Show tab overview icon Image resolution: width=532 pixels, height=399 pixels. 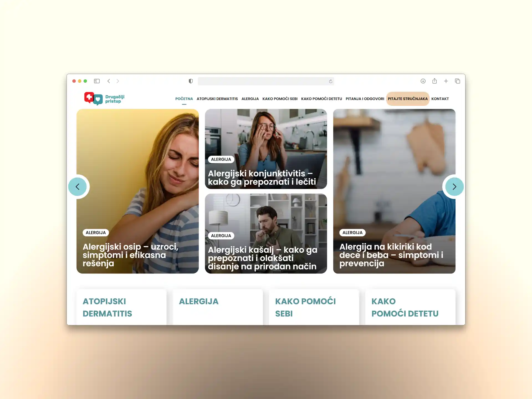pyautogui.click(x=457, y=81)
